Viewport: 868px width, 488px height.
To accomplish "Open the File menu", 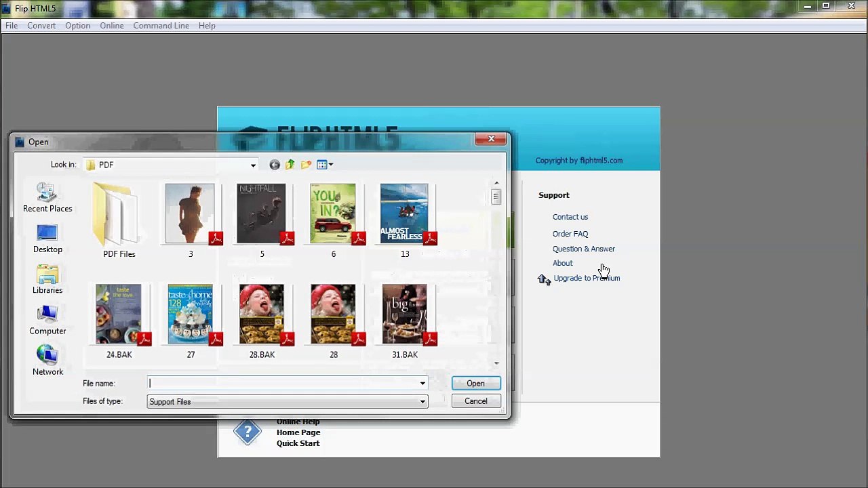I will click(12, 26).
